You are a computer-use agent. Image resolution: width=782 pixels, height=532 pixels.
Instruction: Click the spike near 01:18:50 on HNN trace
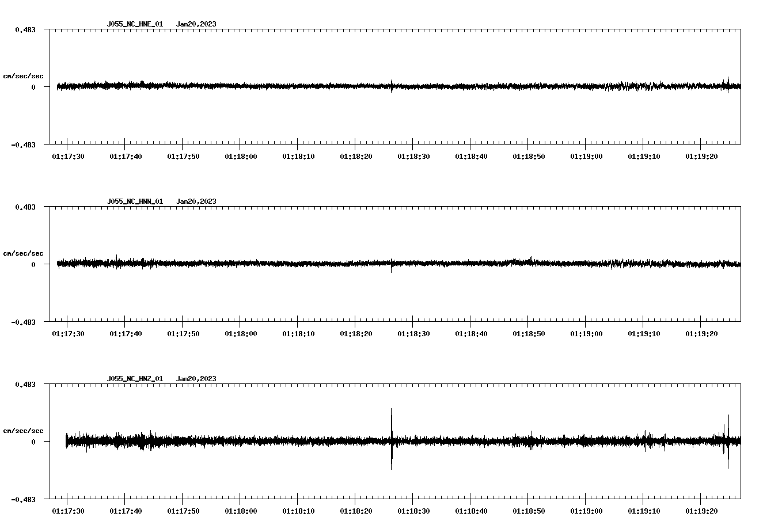point(530,258)
